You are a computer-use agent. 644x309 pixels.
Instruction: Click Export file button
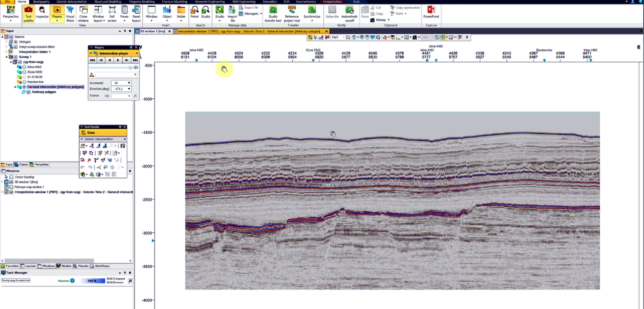(x=249, y=8)
